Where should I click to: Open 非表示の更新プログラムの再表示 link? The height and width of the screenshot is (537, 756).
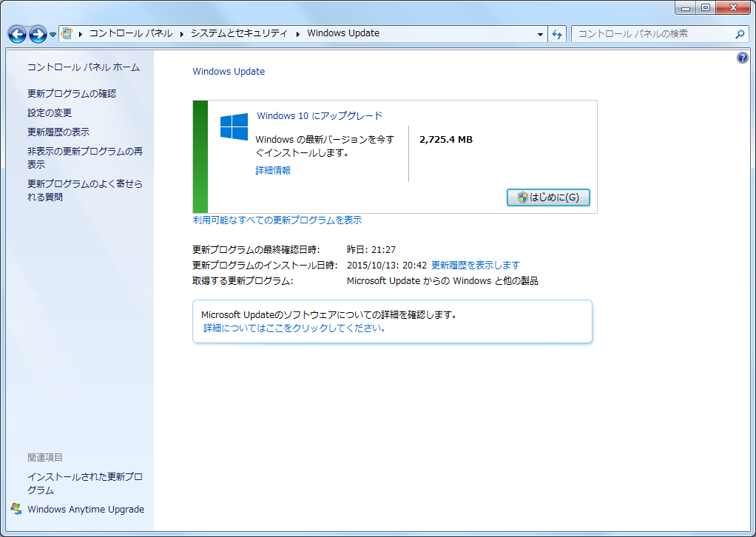pyautogui.click(x=85, y=158)
